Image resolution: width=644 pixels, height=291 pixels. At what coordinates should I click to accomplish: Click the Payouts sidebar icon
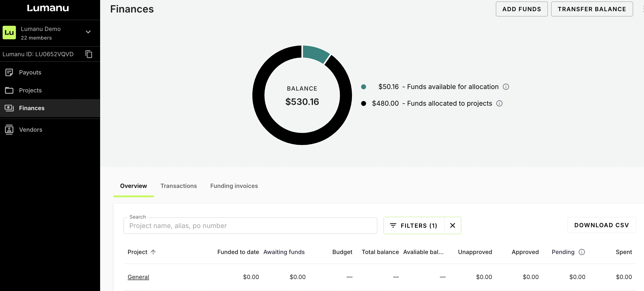(9, 72)
